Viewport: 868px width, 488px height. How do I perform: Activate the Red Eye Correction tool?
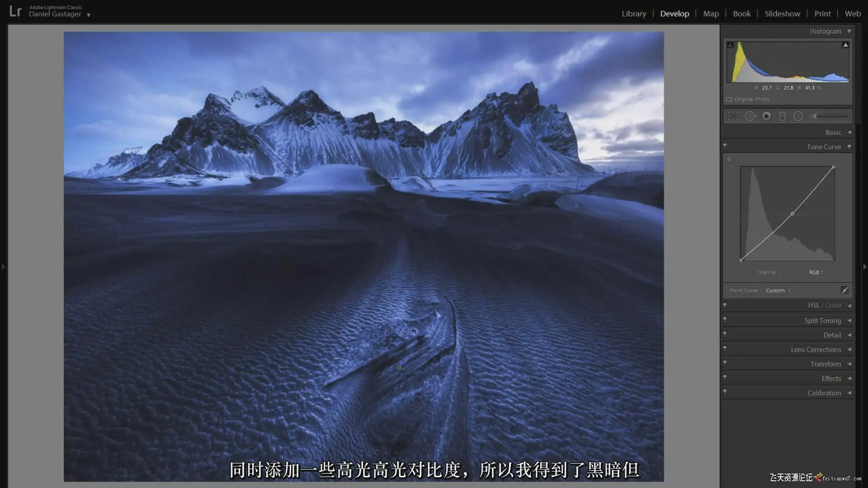click(766, 116)
